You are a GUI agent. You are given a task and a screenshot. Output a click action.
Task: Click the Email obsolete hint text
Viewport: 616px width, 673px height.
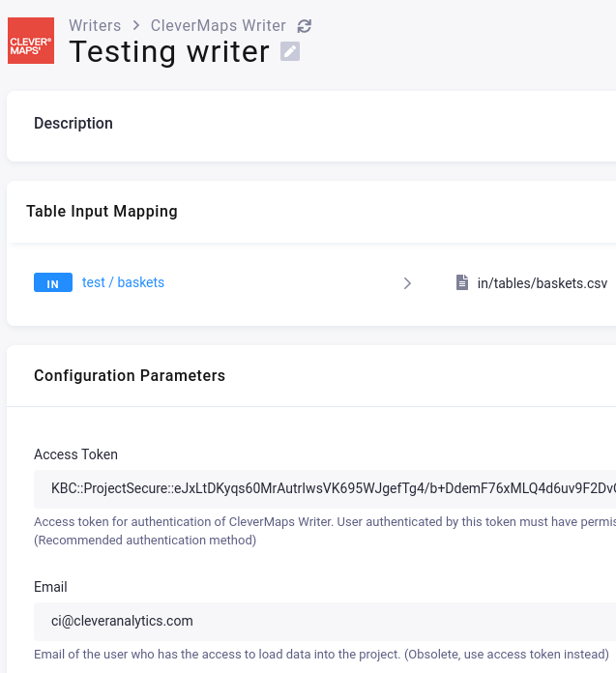click(321, 654)
